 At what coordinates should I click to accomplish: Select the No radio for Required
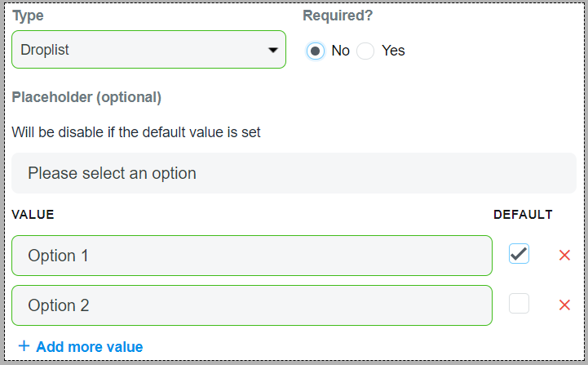(315, 51)
